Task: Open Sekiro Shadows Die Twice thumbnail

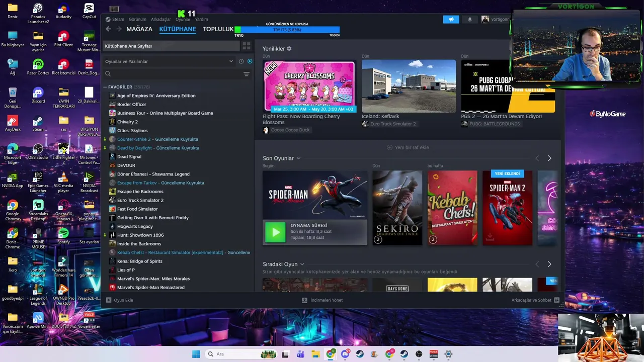Action: click(x=397, y=208)
